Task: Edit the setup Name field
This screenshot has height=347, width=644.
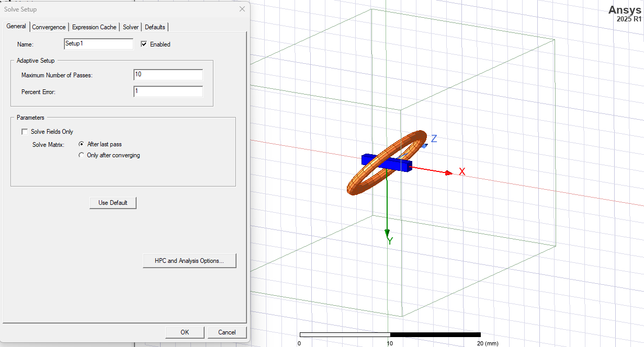Action: (x=98, y=44)
